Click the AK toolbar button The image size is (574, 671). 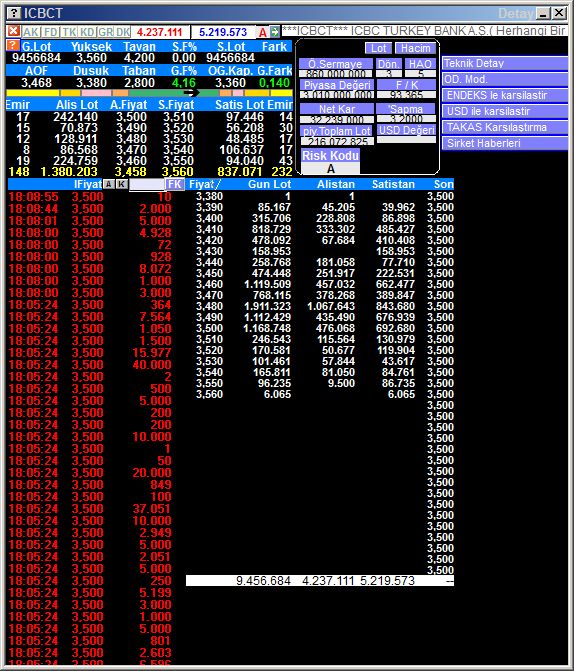pos(31,32)
